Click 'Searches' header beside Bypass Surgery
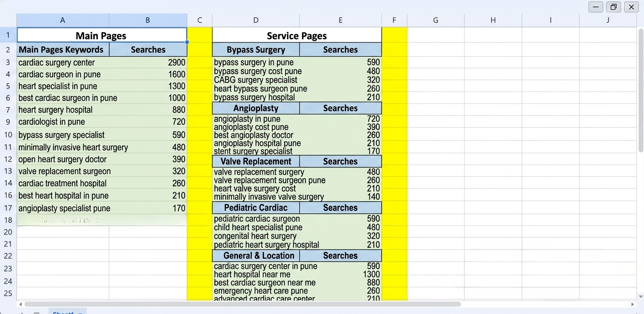The height and width of the screenshot is (314, 644). pos(340,50)
